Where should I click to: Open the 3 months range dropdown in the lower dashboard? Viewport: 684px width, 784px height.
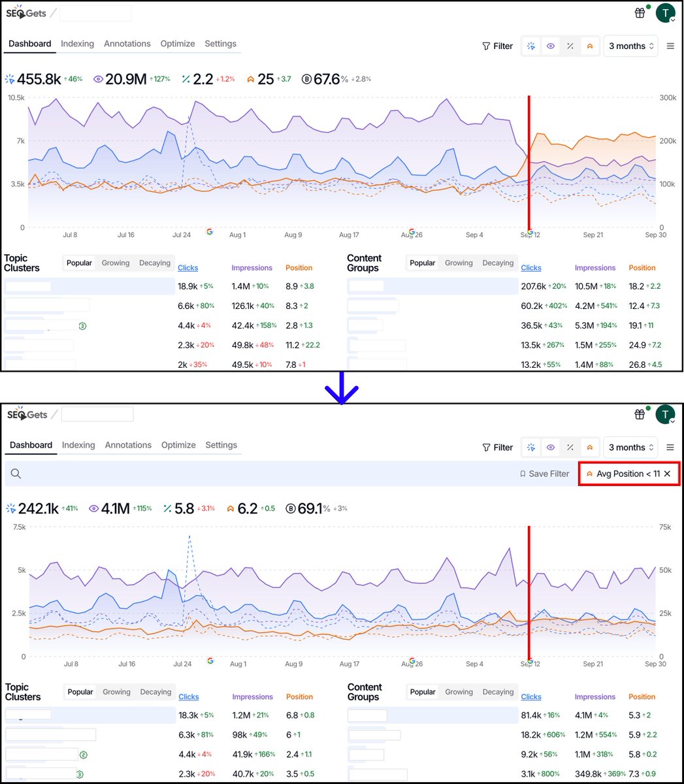click(631, 448)
